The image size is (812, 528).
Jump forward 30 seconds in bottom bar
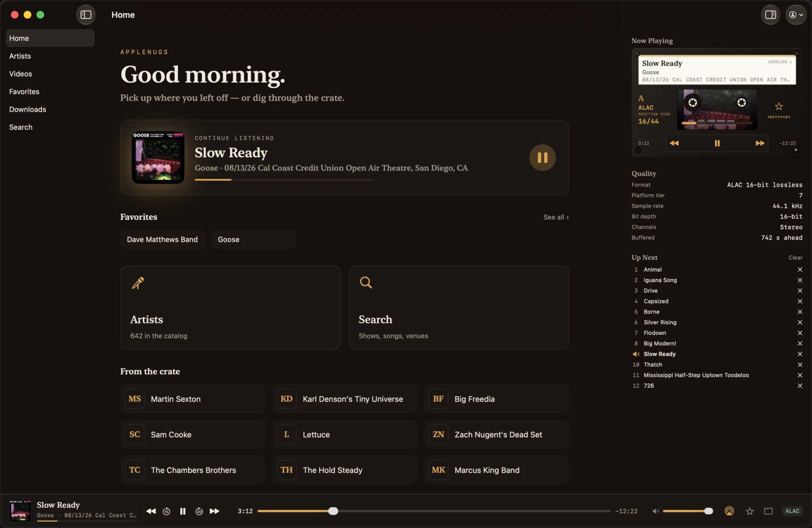tap(199, 511)
